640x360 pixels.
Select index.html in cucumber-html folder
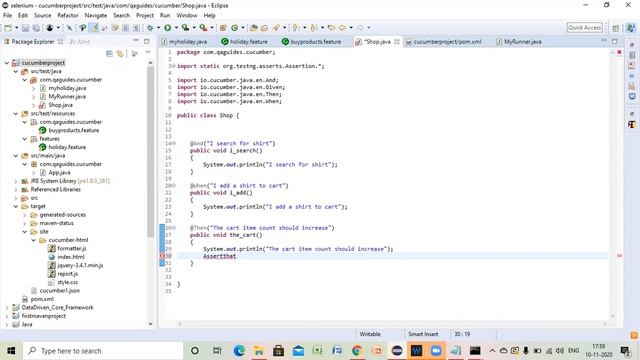click(71, 257)
